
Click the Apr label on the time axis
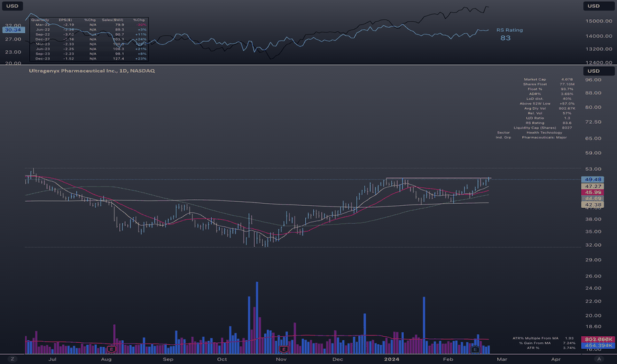point(555,359)
